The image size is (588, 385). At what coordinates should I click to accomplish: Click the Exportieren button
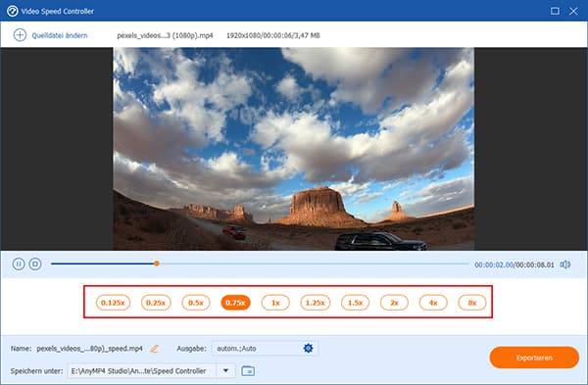(534, 358)
